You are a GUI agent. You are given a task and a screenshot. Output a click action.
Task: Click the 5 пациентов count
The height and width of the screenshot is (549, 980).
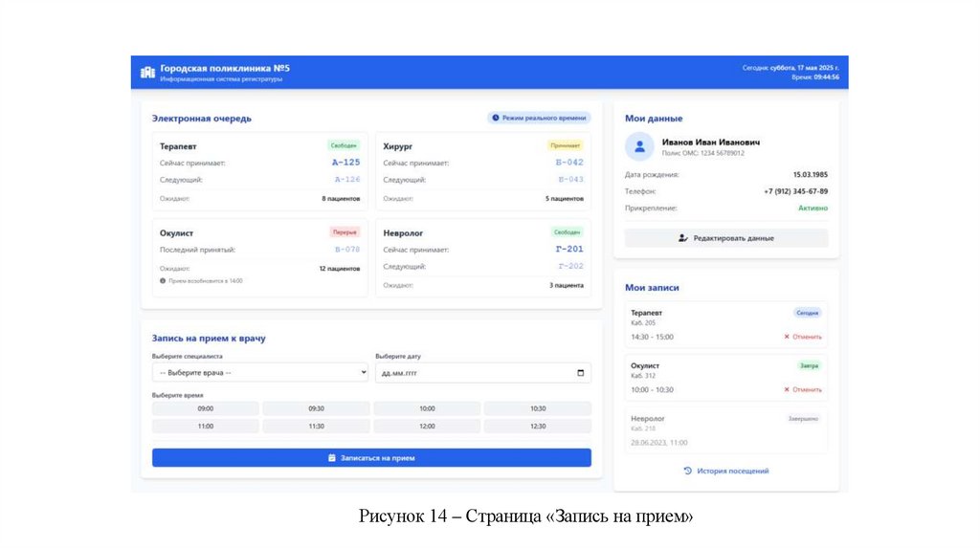565,199
